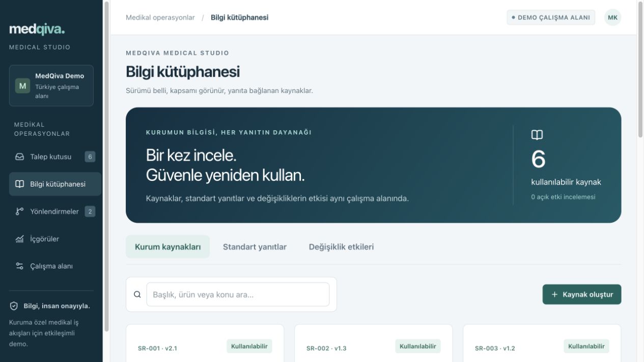Click the Kullanılabilir badge on SR-002
644x362 pixels.
[418, 346]
